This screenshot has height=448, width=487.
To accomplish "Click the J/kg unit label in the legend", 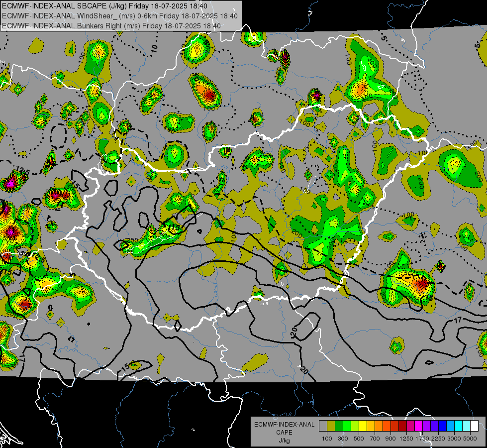I will pyautogui.click(x=284, y=441).
